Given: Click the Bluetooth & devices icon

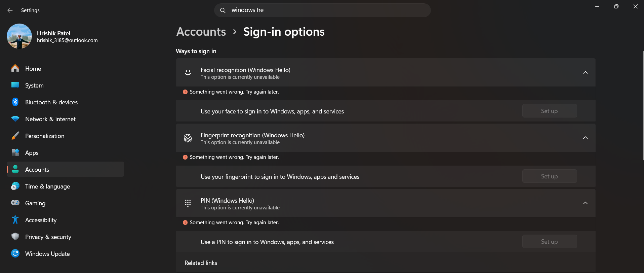Looking at the screenshot, I should click(x=15, y=102).
